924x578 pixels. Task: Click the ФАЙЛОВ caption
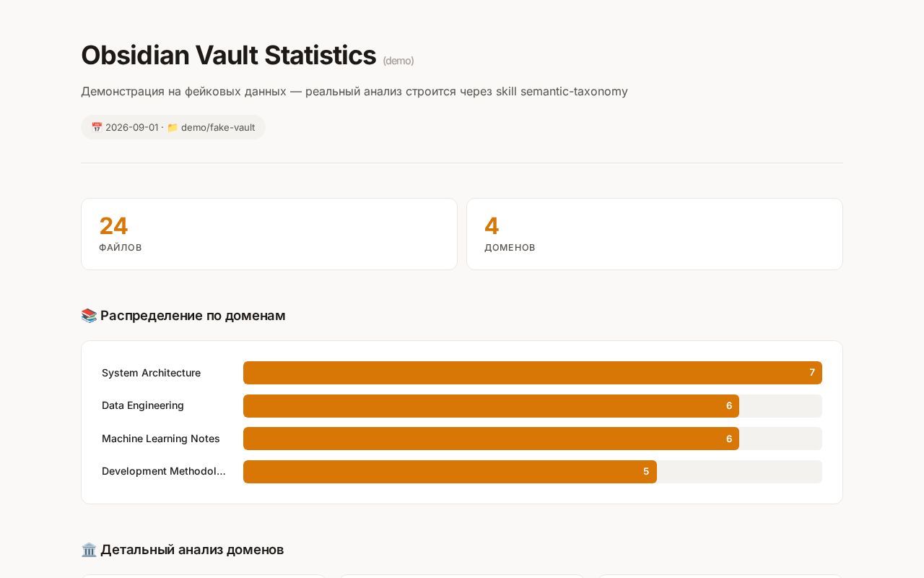[x=121, y=248]
